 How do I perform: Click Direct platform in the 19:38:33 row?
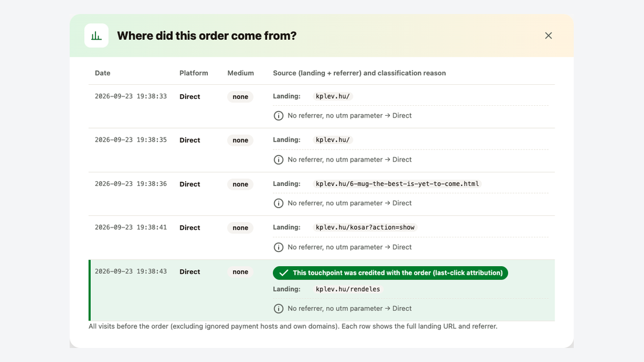[190, 97]
